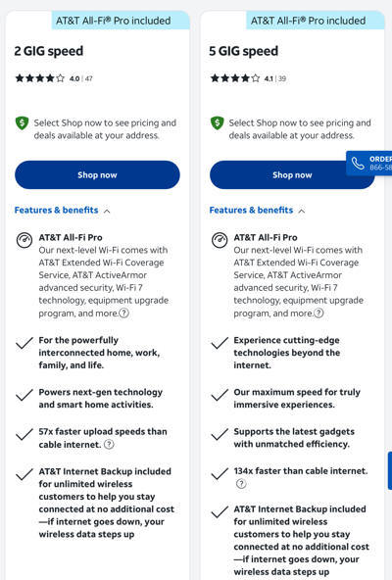The height and width of the screenshot is (580, 392).
Task: Click All-Fi Pro included banner on 5 GIG card
Action: (x=316, y=21)
